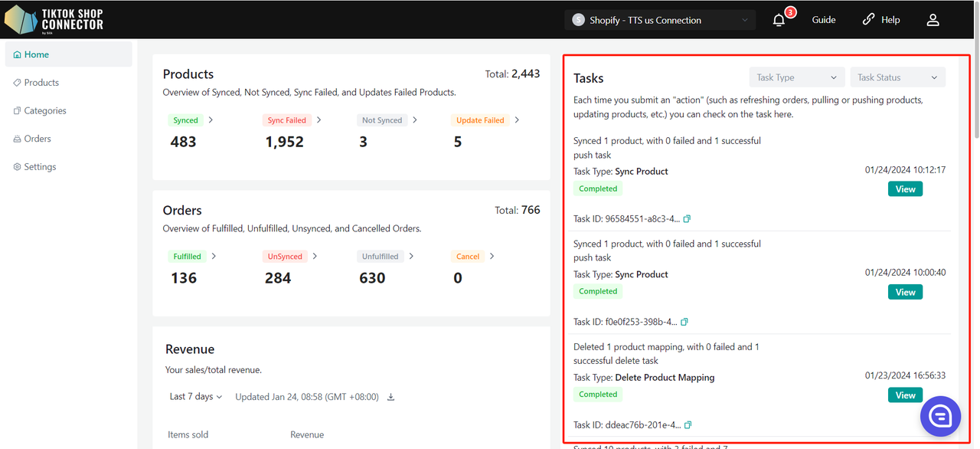
Task: Open Orders in the sidebar
Action: tap(37, 139)
